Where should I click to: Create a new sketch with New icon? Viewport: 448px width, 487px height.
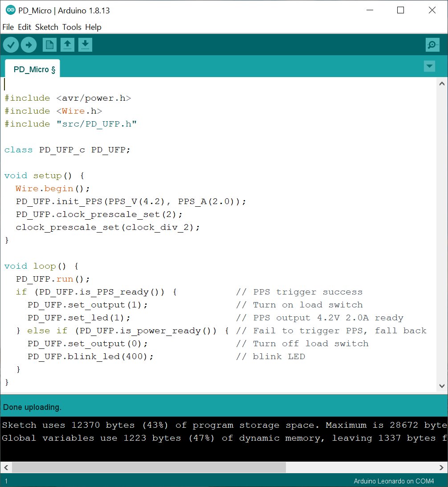(49, 45)
